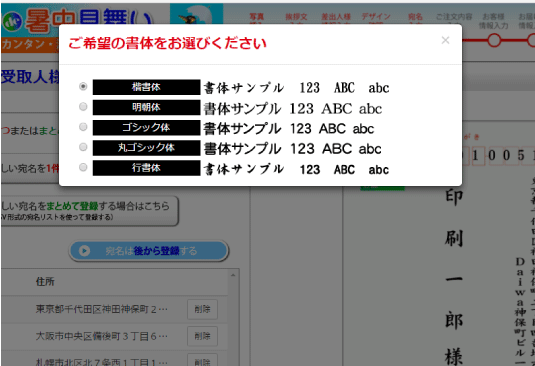Viewport: 535px width, 366px height.
Task: Click the ゴシック体 black label
Action: coord(146,128)
